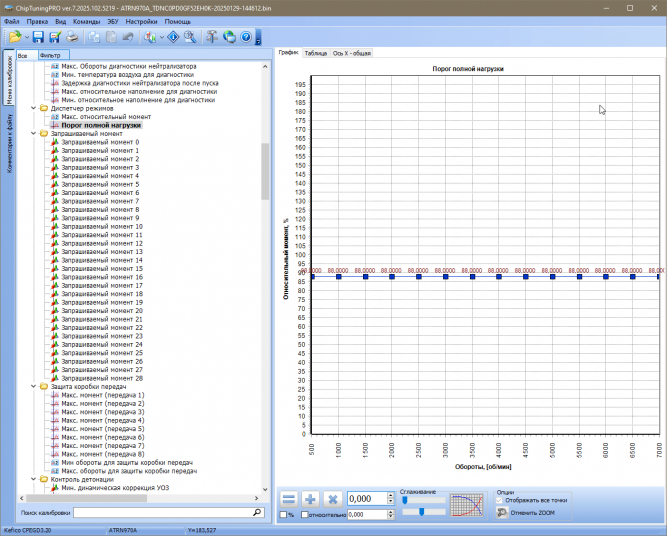
Task: Open the toolbar overflow options arrow
Action: coord(258,38)
